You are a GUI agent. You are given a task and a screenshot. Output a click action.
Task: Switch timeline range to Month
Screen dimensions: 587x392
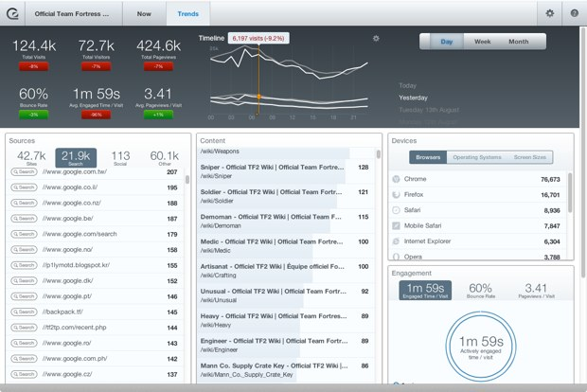pos(519,42)
